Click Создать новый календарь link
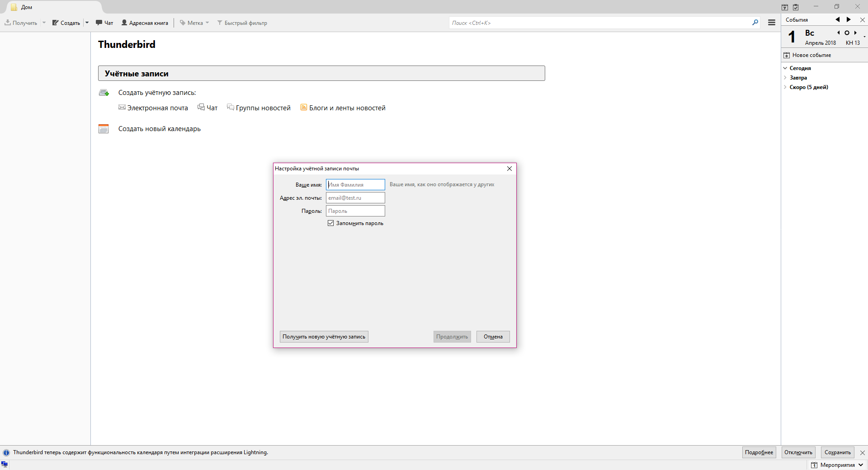 pos(160,129)
